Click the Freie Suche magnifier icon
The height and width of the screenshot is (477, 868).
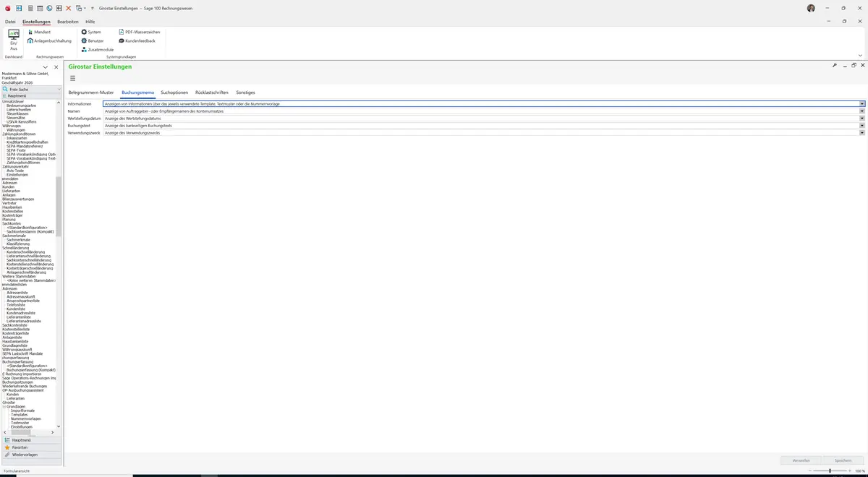(x=5, y=89)
